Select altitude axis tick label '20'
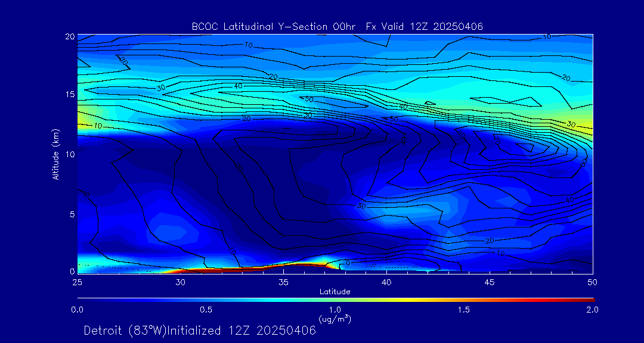The image size is (644, 343). click(70, 36)
